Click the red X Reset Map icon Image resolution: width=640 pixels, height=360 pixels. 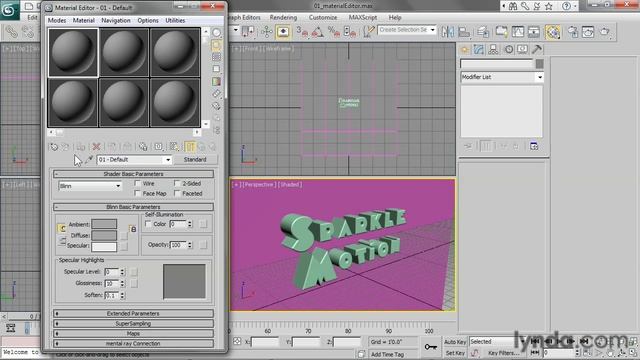click(96, 147)
